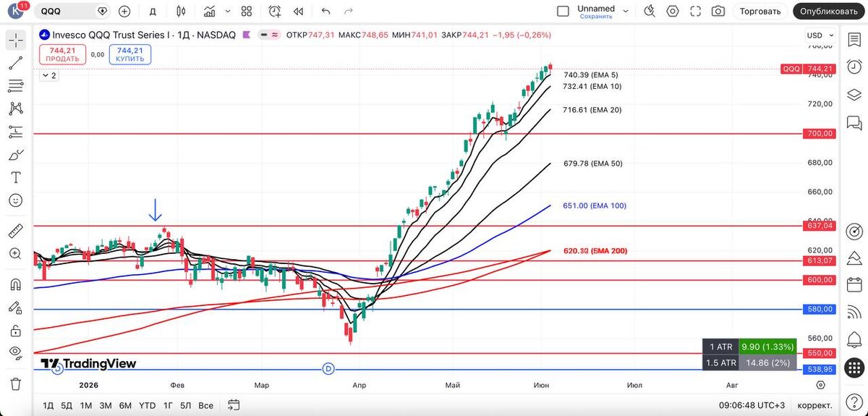
Task: Open the forecasting and measurement tools
Action: (16, 132)
